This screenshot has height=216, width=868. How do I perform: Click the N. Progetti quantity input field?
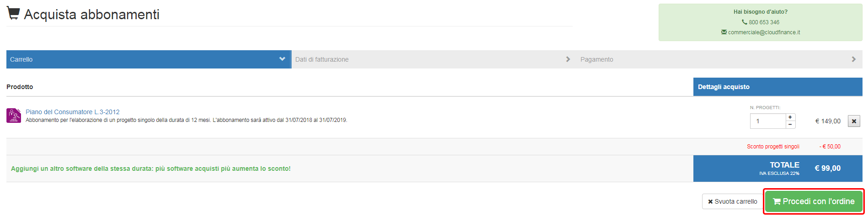768,121
